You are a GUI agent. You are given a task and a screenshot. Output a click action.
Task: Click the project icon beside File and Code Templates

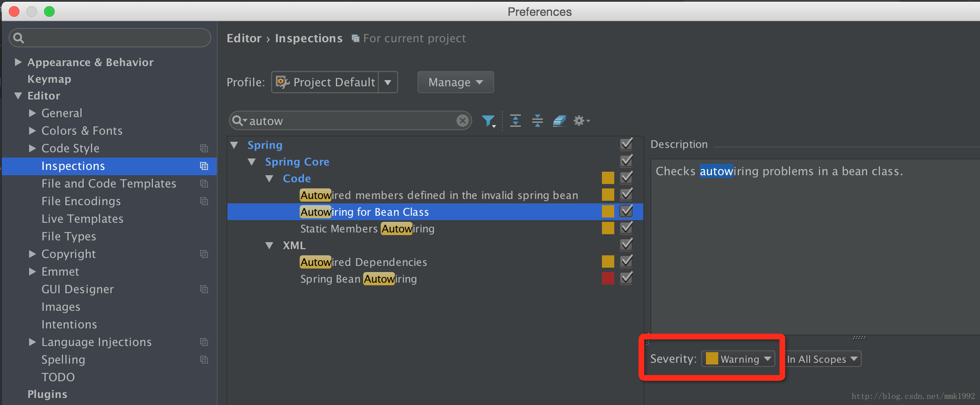[204, 184]
